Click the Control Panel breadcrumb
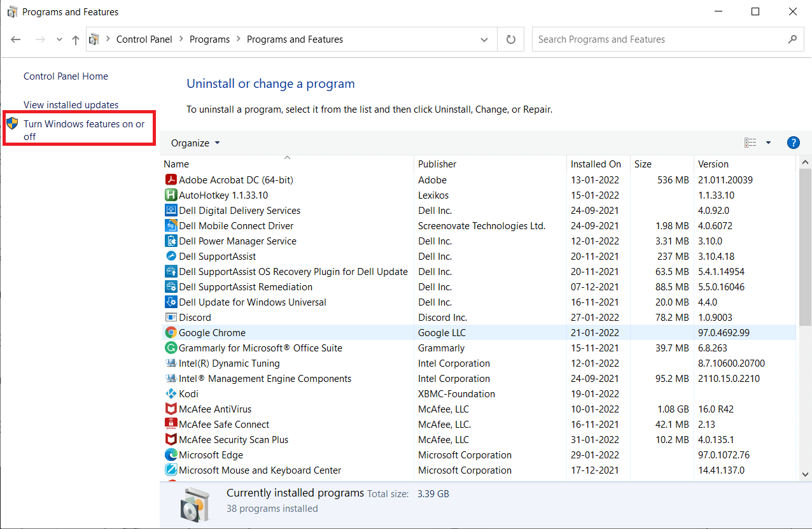Viewport: 812px width, 529px height. point(144,39)
